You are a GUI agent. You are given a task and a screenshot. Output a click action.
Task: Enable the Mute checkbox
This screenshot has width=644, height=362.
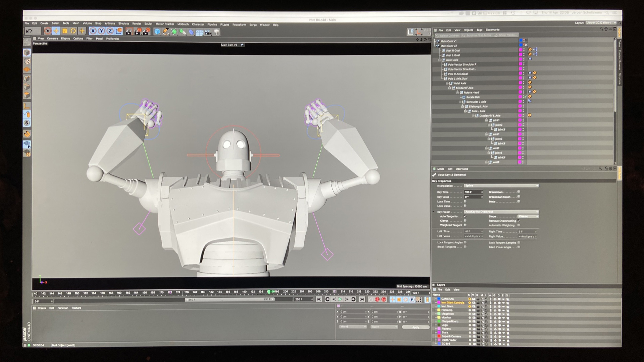pos(519,201)
